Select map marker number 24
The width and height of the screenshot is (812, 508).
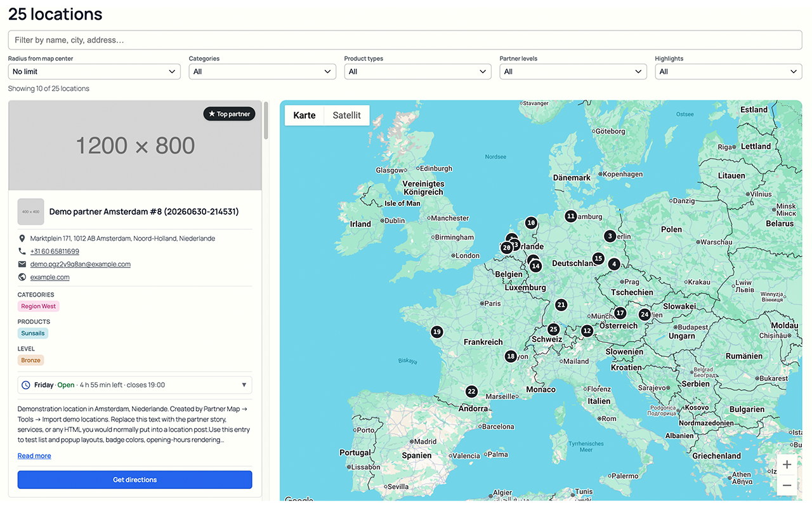[x=645, y=314]
